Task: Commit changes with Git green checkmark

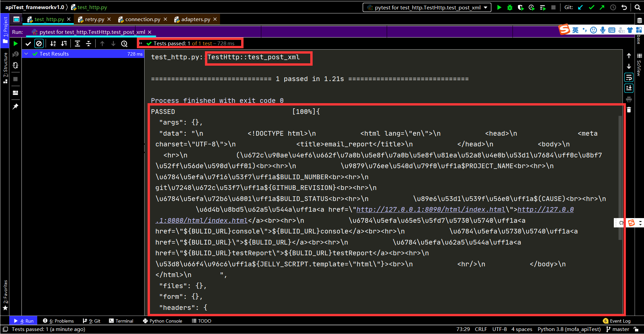Action: coord(591,7)
